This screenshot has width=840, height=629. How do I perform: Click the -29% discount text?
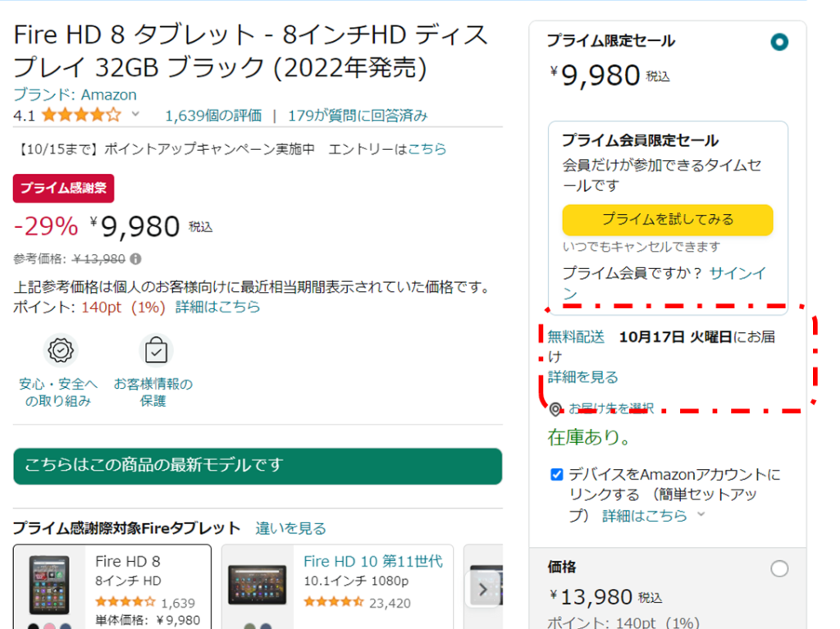[x=46, y=226]
